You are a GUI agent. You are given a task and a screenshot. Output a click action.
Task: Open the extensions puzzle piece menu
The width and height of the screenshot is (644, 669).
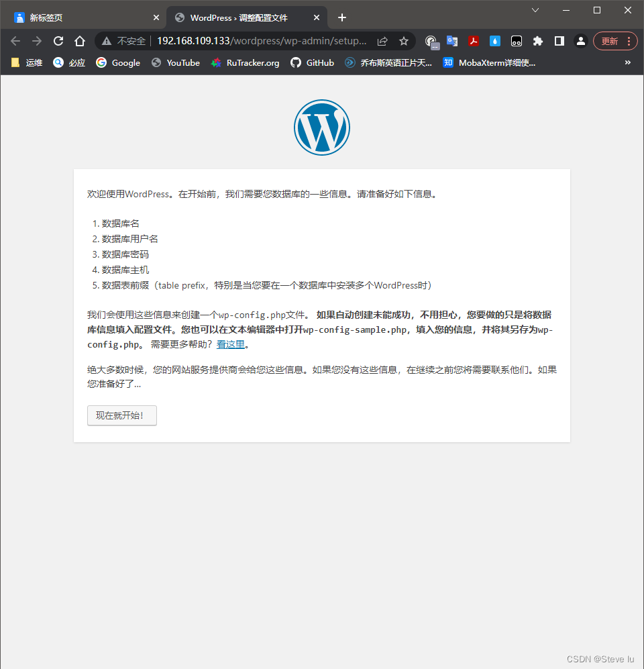coord(538,41)
